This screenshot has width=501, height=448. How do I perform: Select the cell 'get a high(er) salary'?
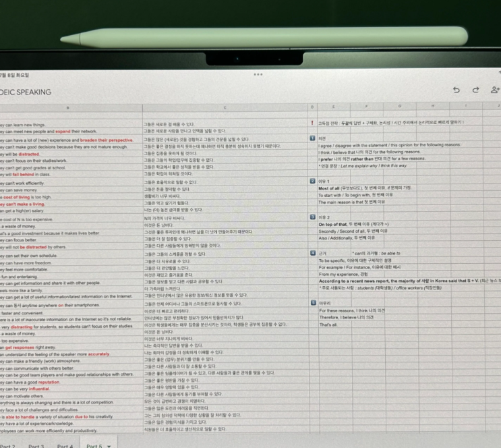(x=71, y=211)
